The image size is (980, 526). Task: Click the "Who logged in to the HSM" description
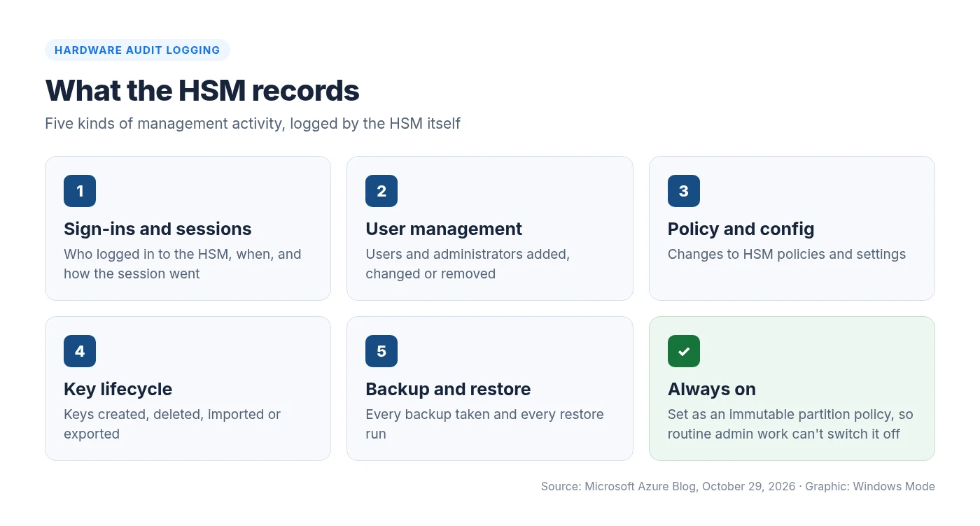pyautogui.click(x=183, y=264)
